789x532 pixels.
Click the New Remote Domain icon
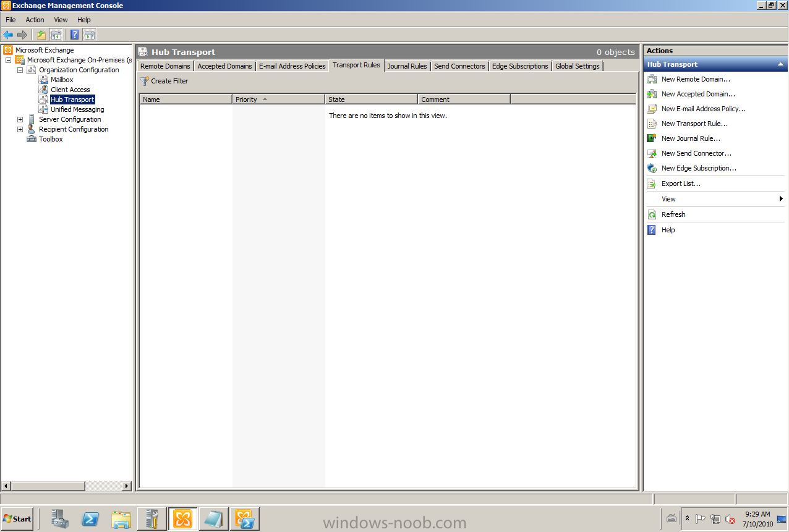(652, 79)
